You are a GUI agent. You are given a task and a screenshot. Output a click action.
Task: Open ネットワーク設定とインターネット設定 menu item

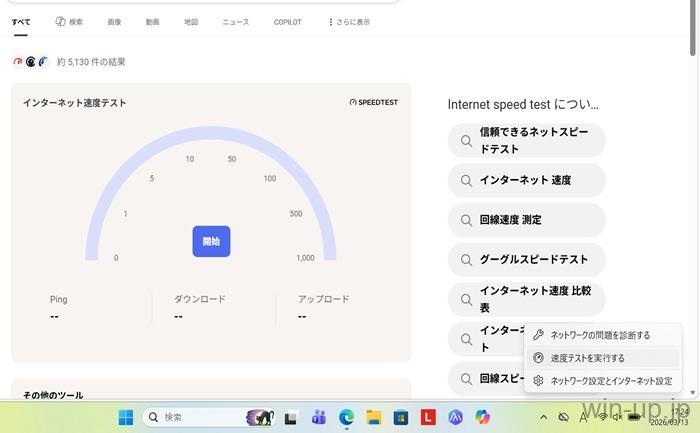coord(611,381)
